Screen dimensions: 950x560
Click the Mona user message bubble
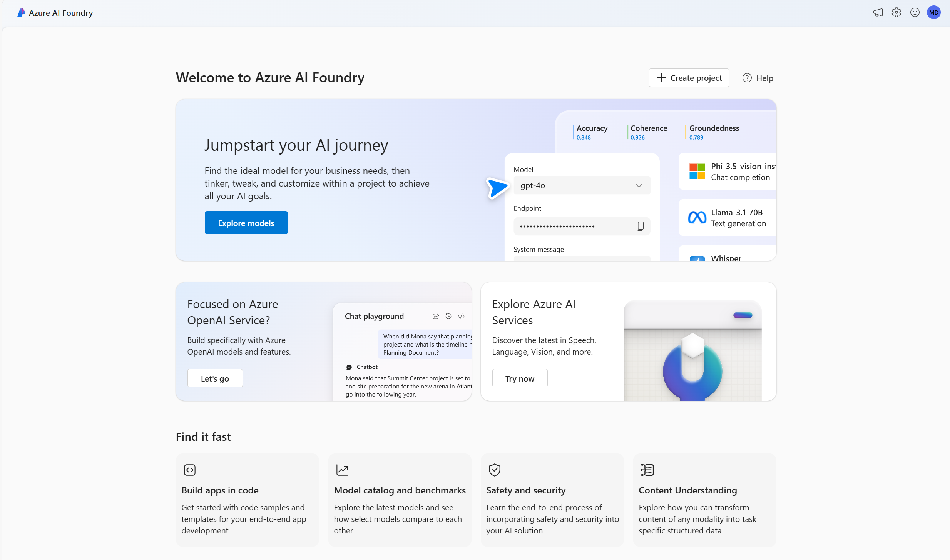point(425,344)
